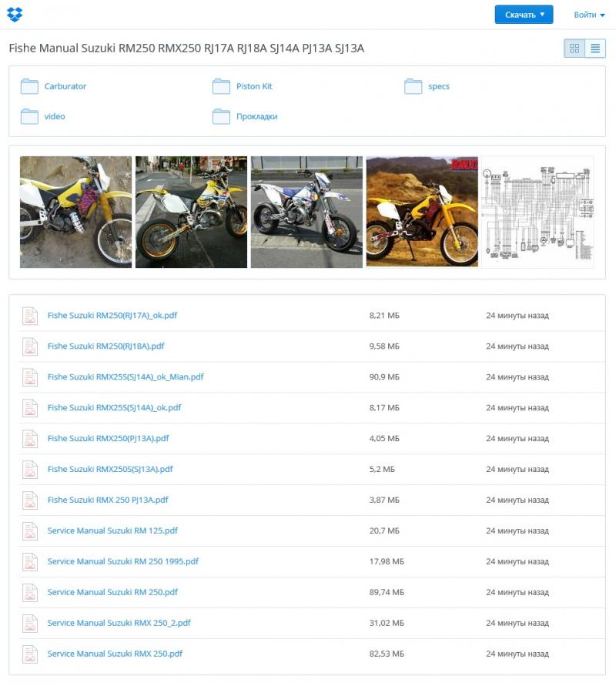Open Service Manual Suzuki RM 250 1995.pdf
The width and height of the screenshot is (616, 686).
[123, 561]
